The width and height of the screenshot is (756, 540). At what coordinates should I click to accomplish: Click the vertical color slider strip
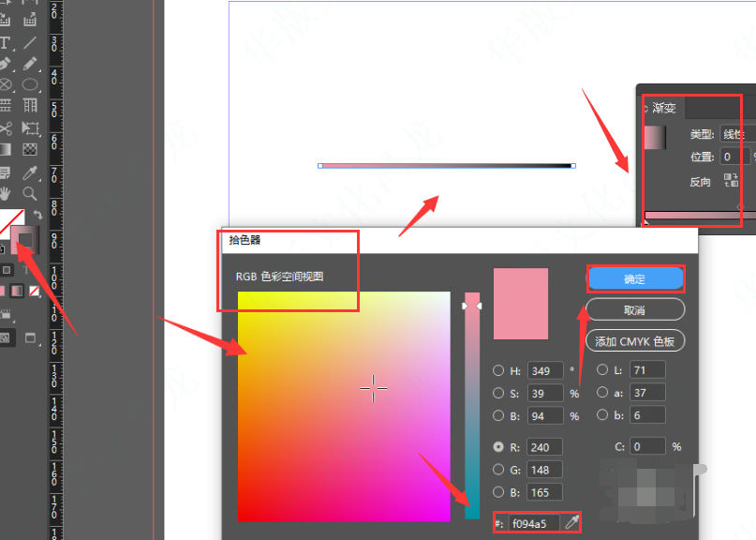click(472, 405)
